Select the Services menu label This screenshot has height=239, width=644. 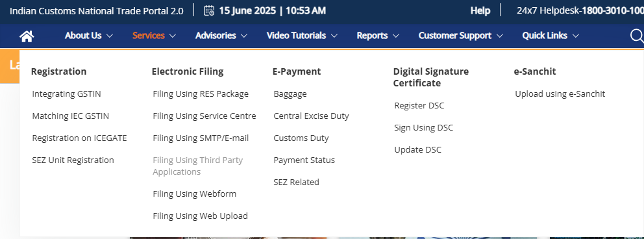148,36
